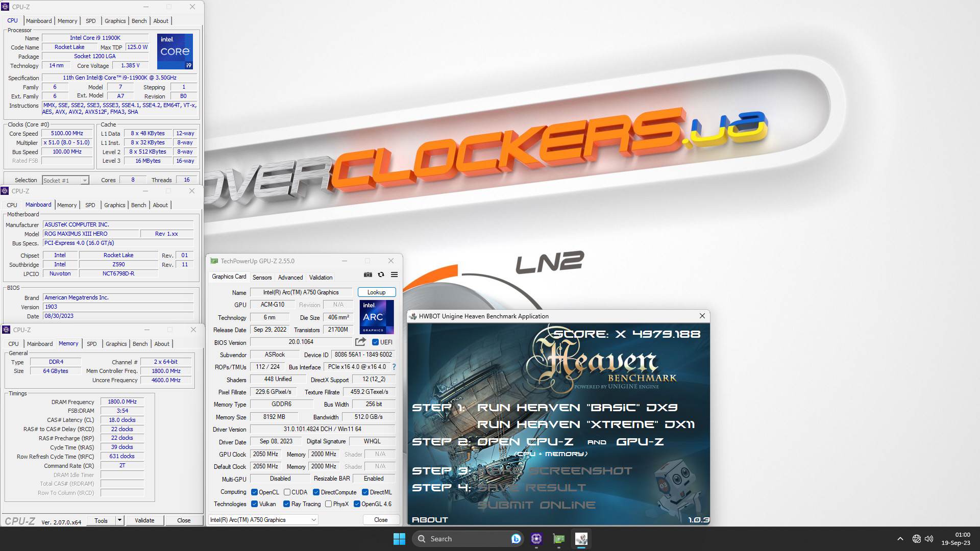980x551 pixels.
Task: Open Graphics tab in the CPU-Z Mainboard window
Action: (x=114, y=205)
